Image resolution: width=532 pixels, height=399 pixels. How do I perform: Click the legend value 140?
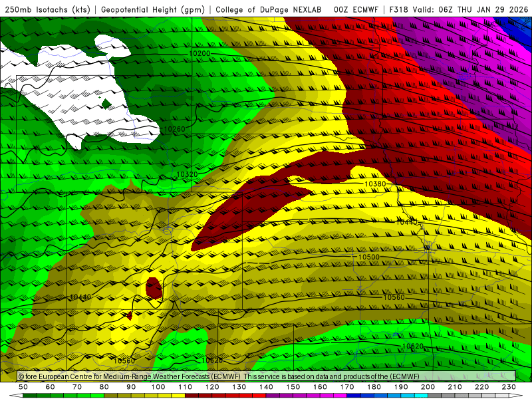click(266, 387)
